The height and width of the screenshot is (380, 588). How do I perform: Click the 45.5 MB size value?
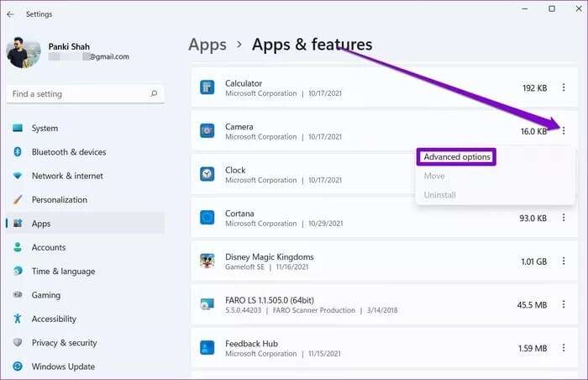[x=532, y=305]
